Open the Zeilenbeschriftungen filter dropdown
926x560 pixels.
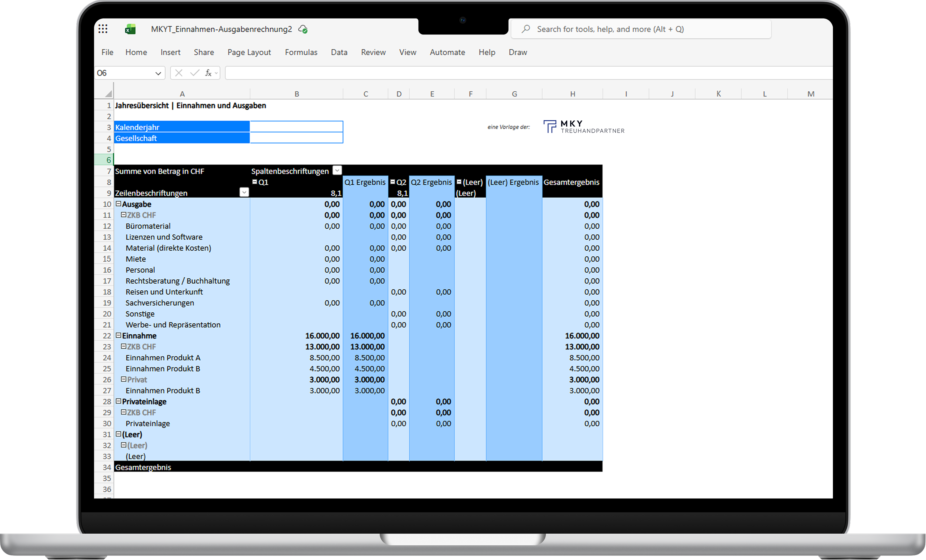[244, 192]
